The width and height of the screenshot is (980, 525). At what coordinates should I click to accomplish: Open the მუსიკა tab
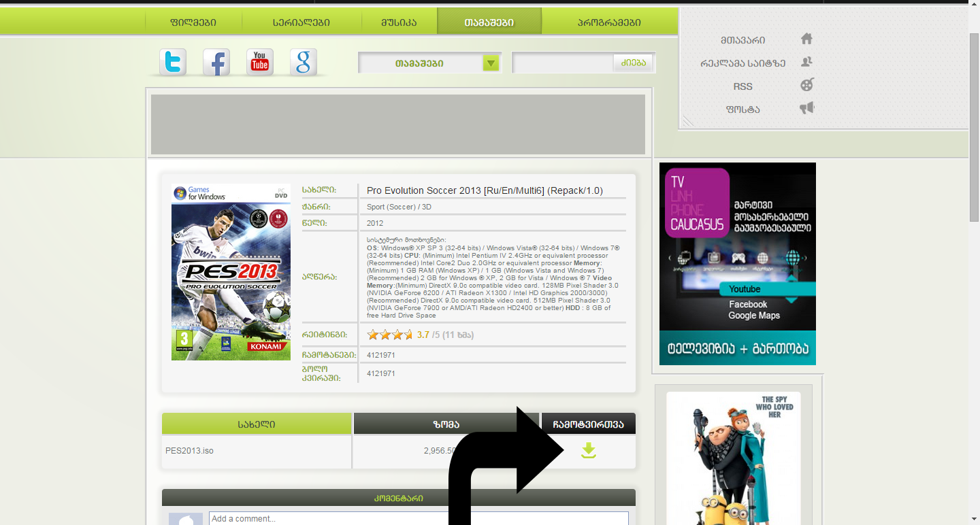(399, 22)
